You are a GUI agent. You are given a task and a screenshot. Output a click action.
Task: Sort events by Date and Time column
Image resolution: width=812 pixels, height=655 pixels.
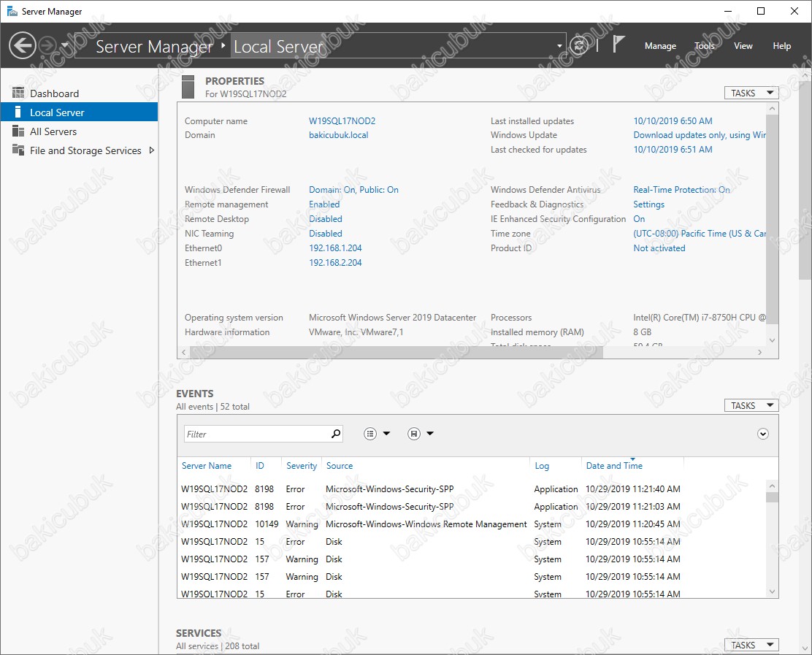(614, 466)
